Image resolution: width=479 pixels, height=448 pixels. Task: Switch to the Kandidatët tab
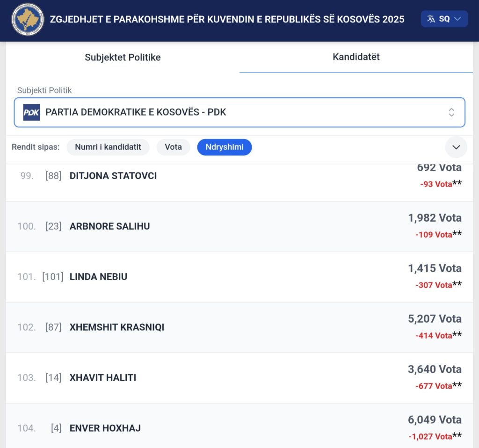click(356, 57)
